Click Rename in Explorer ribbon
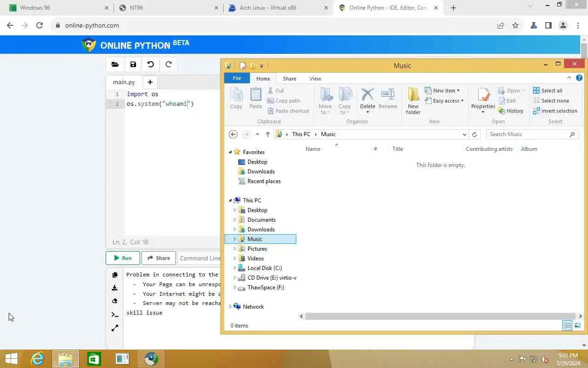 coord(388,98)
